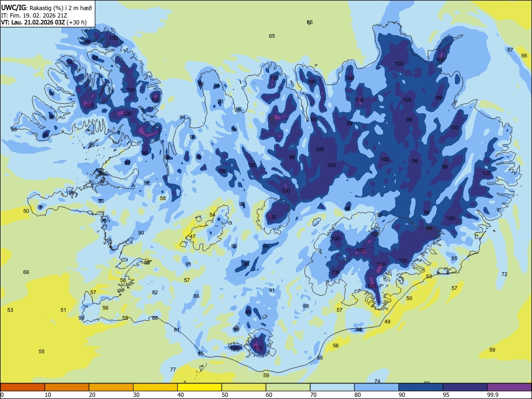Image resolution: width=532 pixels, height=399 pixels.
Task: Click the legend tick label 70
Action: [313, 395]
